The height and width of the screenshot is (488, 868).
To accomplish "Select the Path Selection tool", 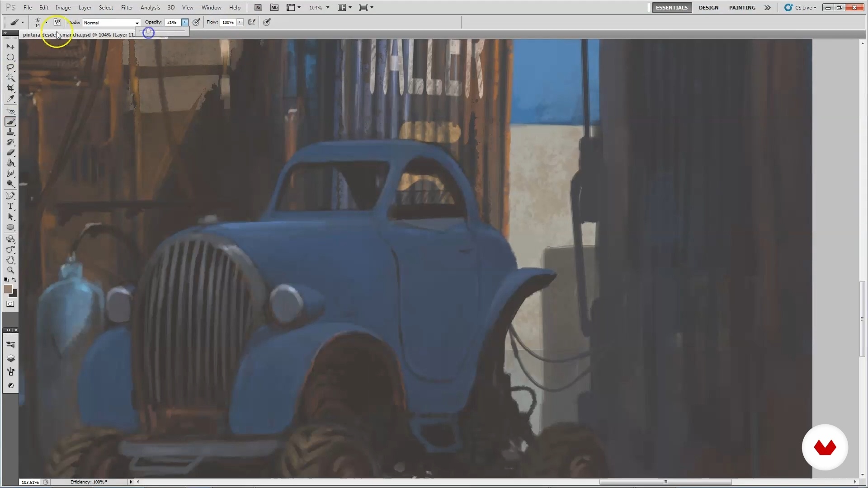I will [x=10, y=217].
